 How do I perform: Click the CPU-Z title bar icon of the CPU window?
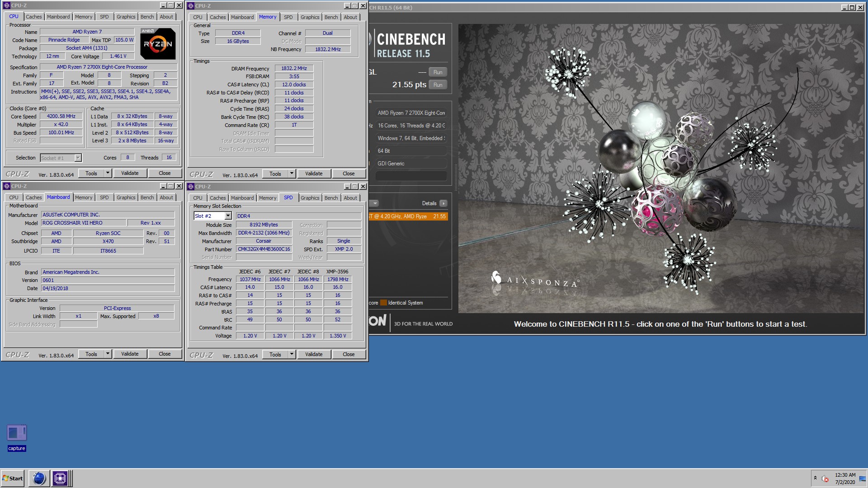tap(7, 5)
